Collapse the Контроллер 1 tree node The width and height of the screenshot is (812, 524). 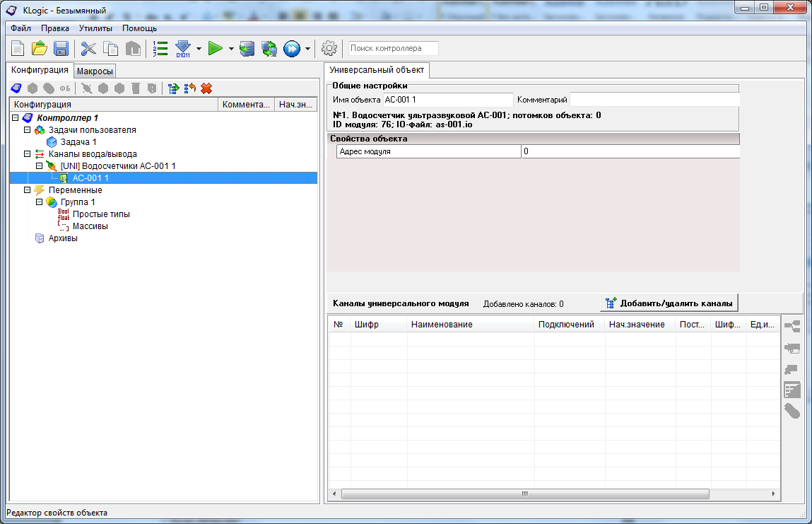pyautogui.click(x=16, y=118)
